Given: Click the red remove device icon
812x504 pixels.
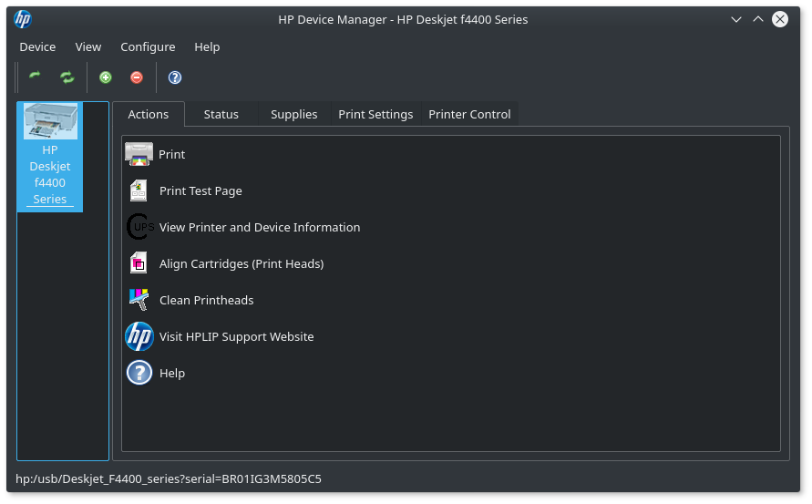Looking at the screenshot, I should pyautogui.click(x=137, y=77).
